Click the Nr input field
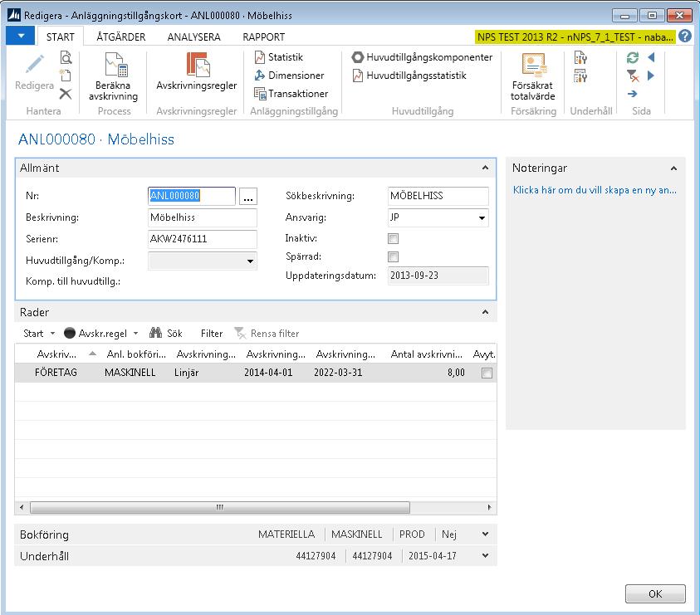700x615 pixels. [x=192, y=196]
